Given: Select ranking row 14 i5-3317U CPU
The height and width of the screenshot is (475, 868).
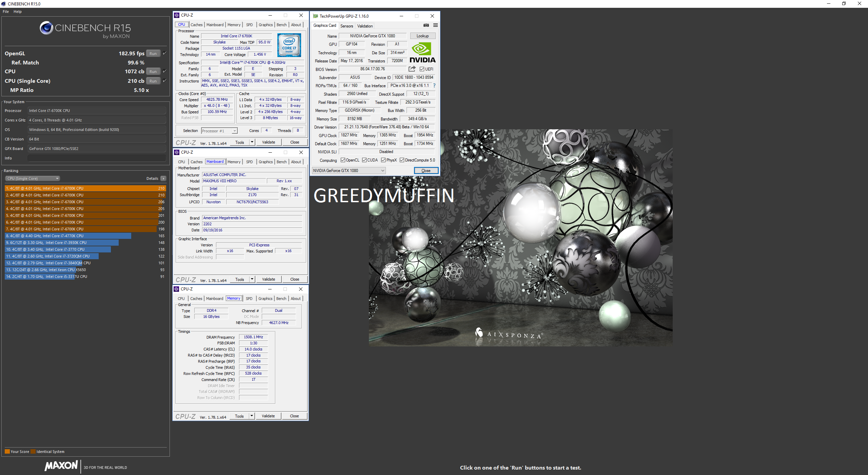Looking at the screenshot, I should tap(85, 277).
